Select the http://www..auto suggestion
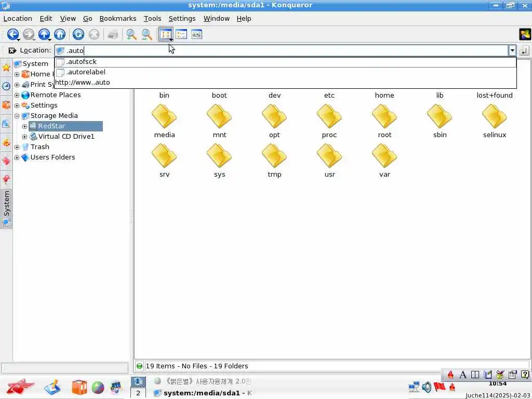The image size is (532, 399). pyautogui.click(x=285, y=83)
